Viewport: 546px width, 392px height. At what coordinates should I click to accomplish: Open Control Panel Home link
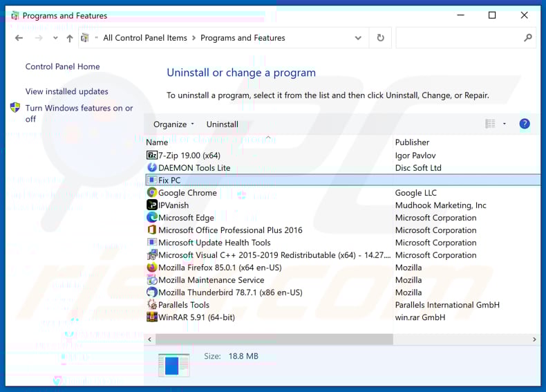(x=62, y=66)
